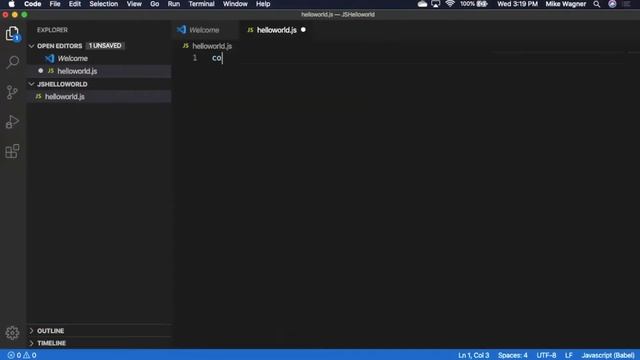Open the Extensions view
This screenshot has width=640, height=360.
pos(12,151)
